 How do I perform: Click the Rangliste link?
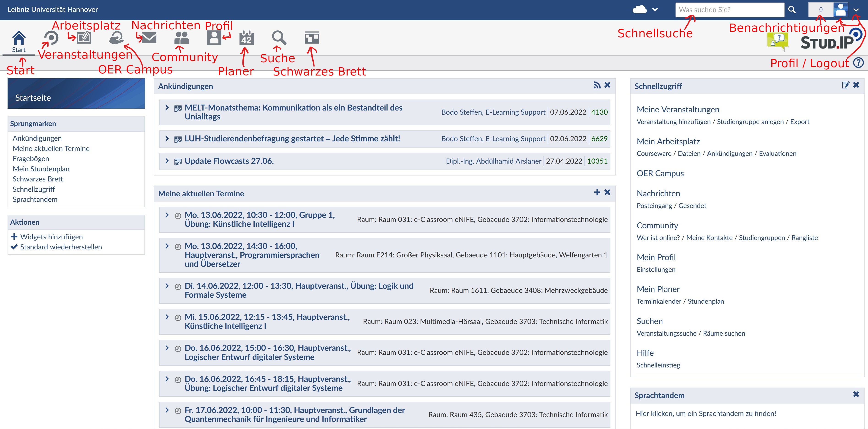tap(805, 237)
